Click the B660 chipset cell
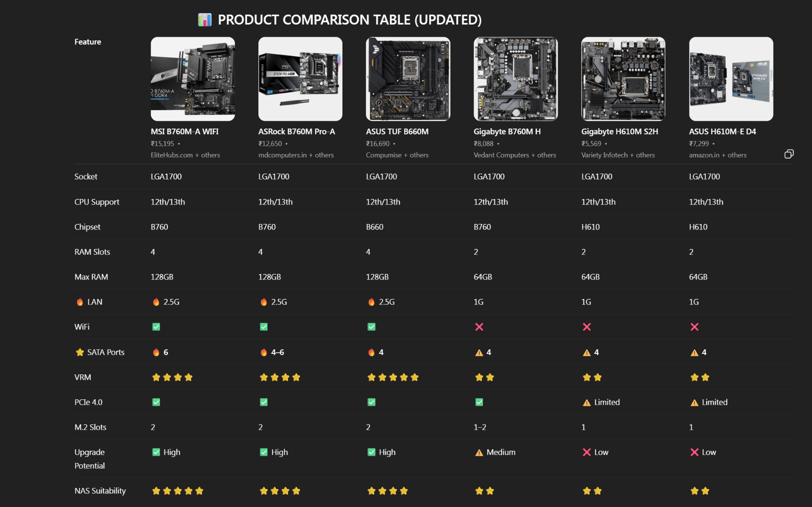Viewport: 812px width, 507px height. [x=375, y=227]
